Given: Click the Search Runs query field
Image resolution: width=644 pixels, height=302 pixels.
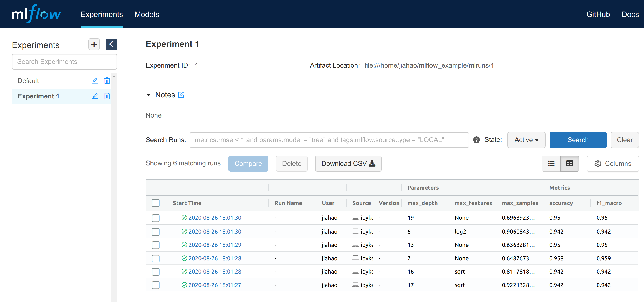Looking at the screenshot, I should pos(329,140).
